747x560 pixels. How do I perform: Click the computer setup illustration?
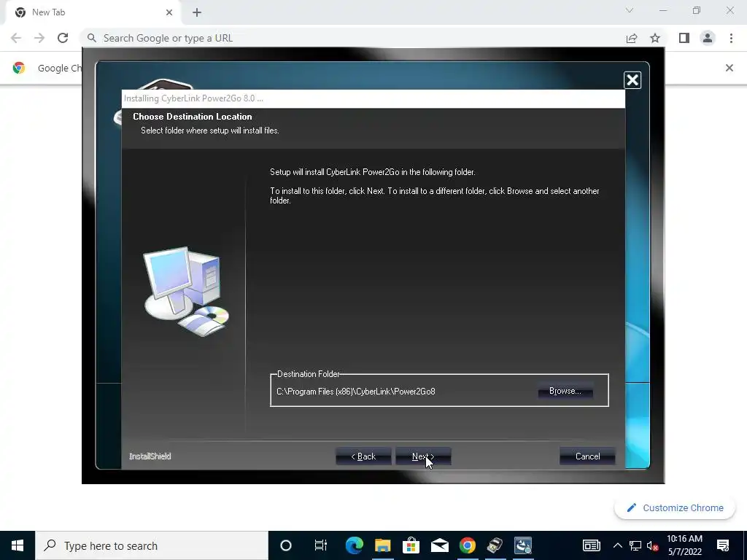tap(186, 291)
